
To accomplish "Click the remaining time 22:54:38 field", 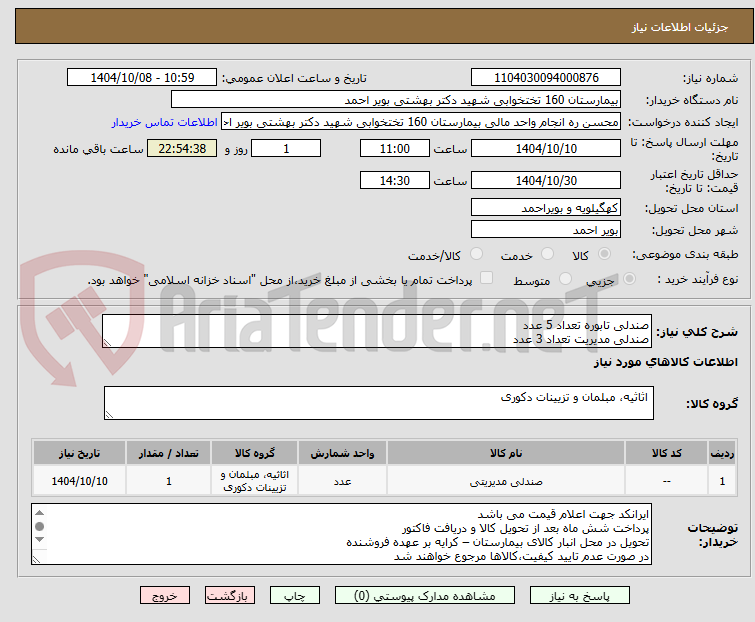I will pos(182,148).
